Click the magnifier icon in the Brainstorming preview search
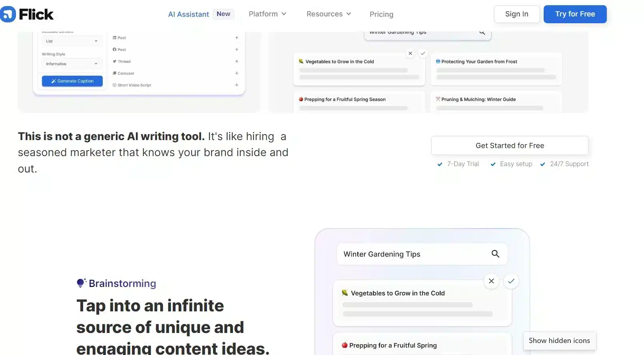The width and height of the screenshot is (644, 355). pyautogui.click(x=495, y=254)
